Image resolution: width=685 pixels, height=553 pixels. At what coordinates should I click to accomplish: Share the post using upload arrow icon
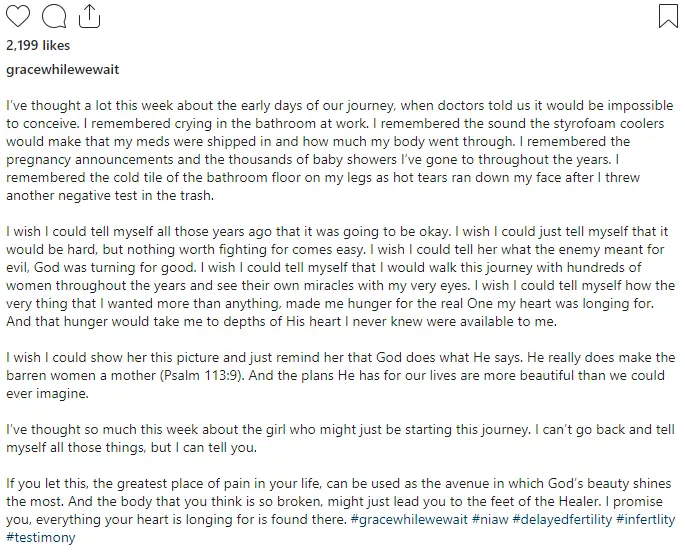coord(89,16)
